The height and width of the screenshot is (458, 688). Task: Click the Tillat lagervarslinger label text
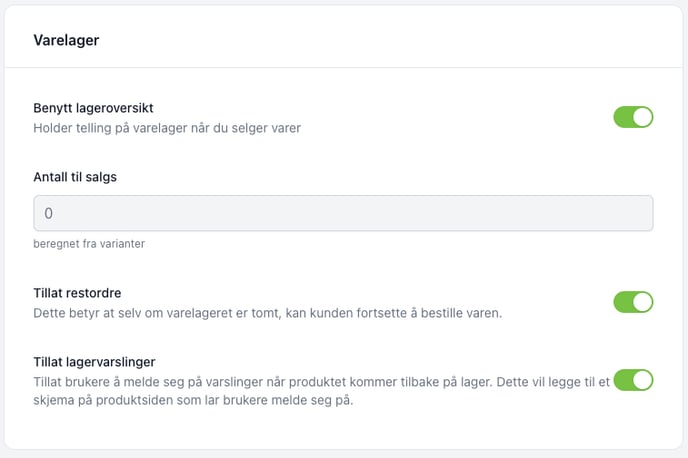point(94,362)
